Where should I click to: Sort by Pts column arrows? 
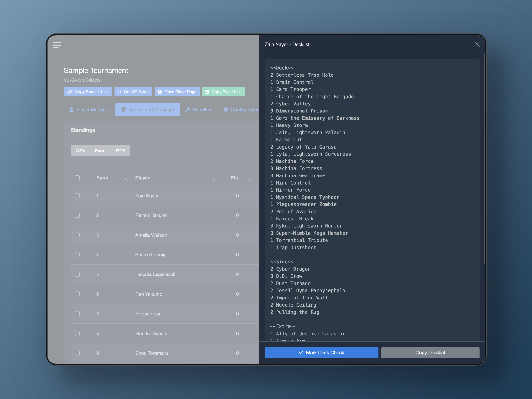(x=250, y=180)
